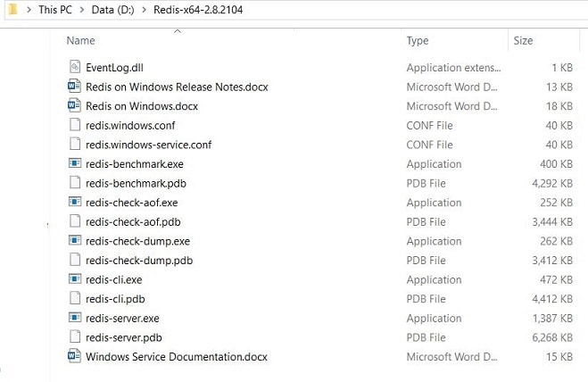Navigate to This PC in the breadcrumb

point(55,10)
